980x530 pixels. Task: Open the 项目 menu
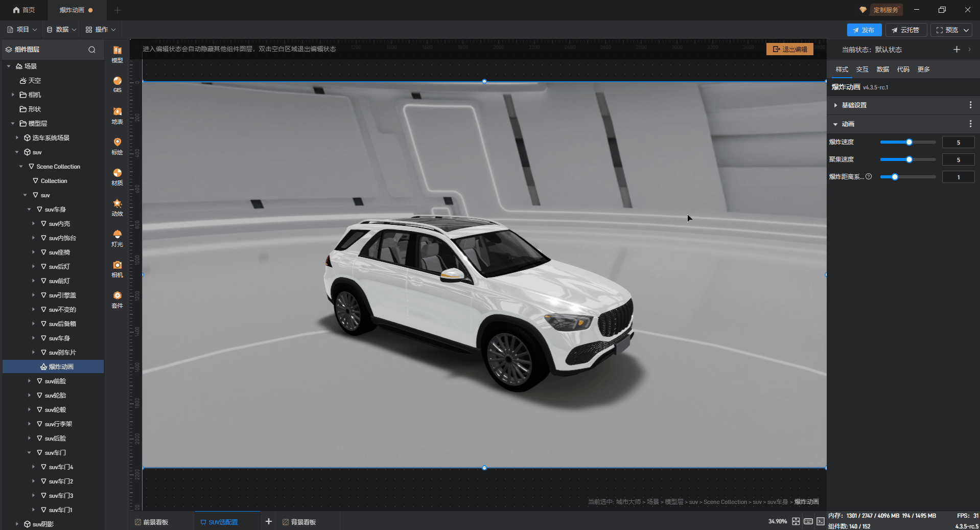click(22, 30)
